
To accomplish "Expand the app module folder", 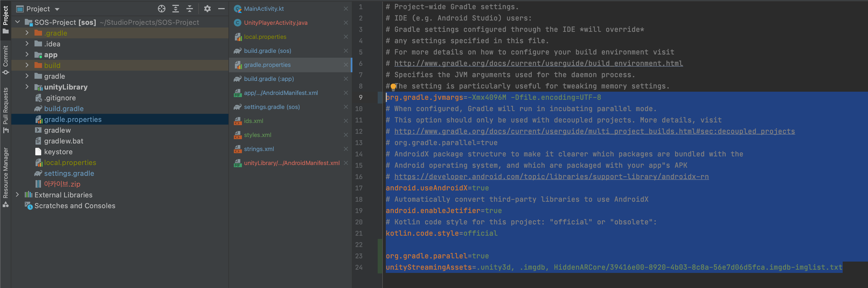I will click(27, 55).
